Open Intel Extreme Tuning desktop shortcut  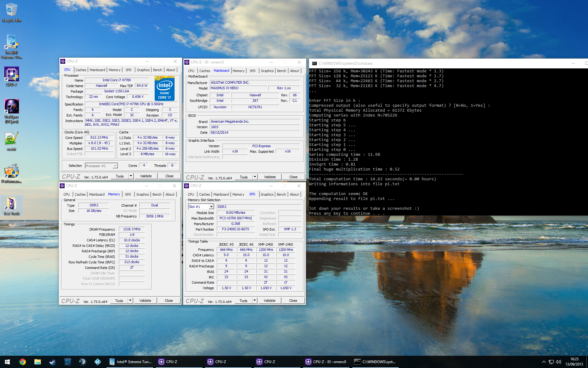pos(12,47)
